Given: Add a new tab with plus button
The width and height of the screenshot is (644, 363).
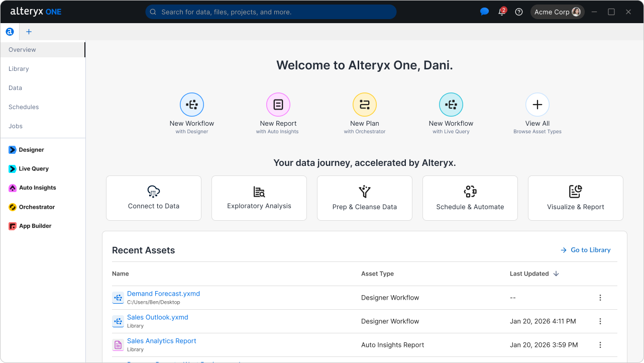Looking at the screenshot, I should tap(29, 32).
